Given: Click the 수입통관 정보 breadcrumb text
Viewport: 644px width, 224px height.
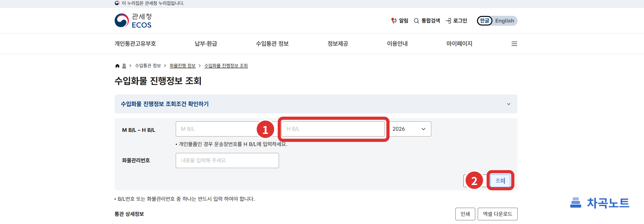Looking at the screenshot, I should [148, 66].
